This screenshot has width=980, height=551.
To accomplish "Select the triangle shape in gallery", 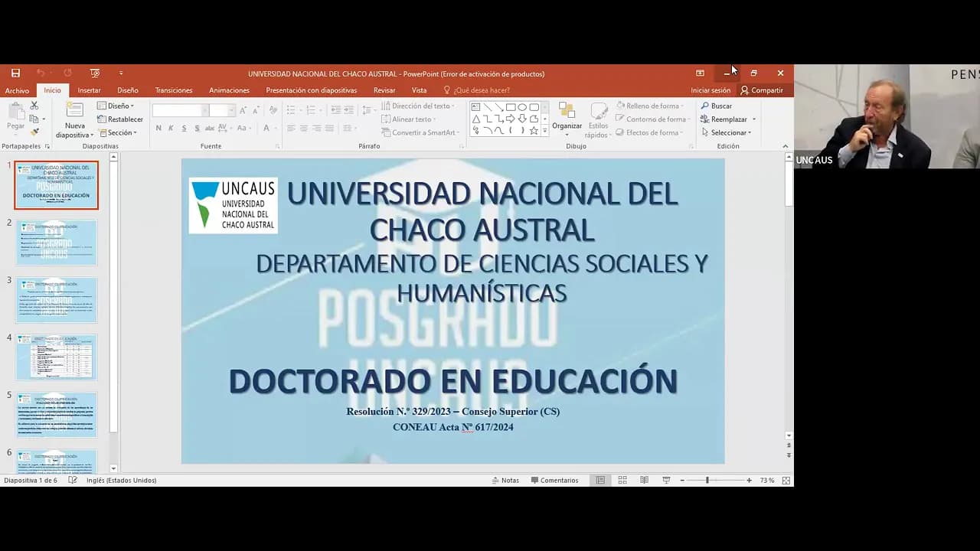I will coord(475,119).
